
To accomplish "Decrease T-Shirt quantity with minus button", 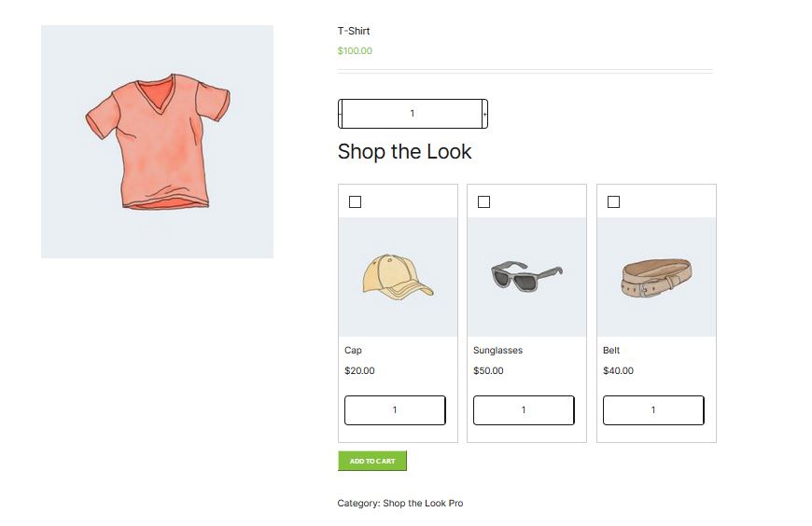I will click(341, 114).
